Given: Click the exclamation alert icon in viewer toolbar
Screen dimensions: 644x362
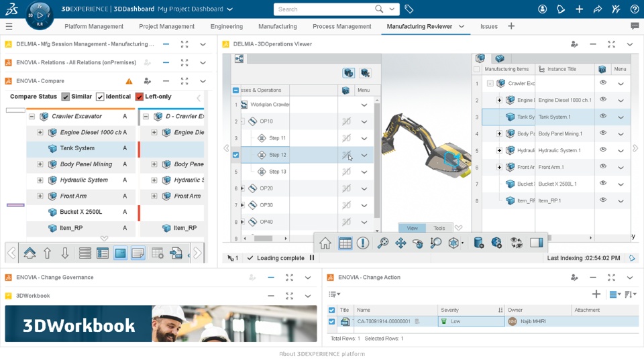Looking at the screenshot, I should click(363, 243).
